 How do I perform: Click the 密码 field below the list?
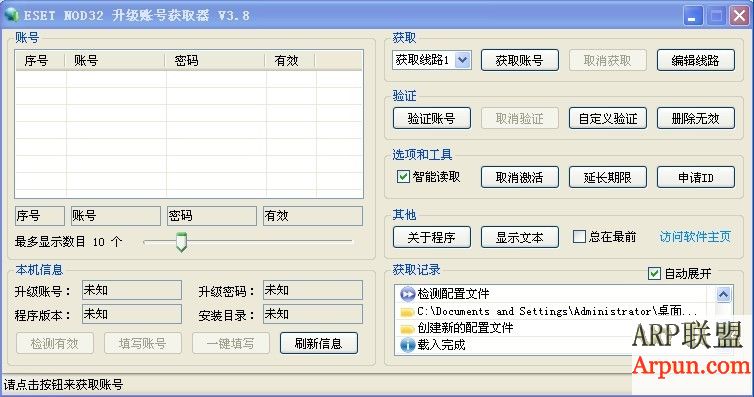pyautogui.click(x=212, y=216)
